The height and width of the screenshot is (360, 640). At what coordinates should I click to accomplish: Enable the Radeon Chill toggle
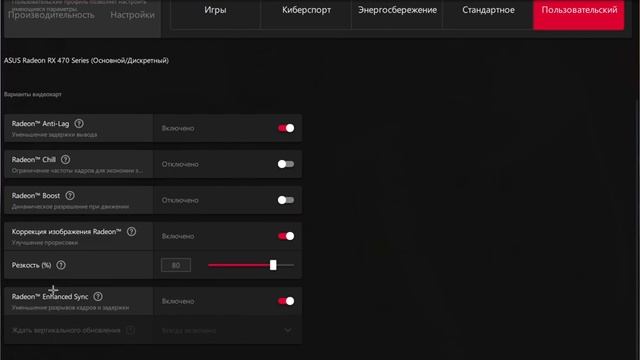coord(286,164)
